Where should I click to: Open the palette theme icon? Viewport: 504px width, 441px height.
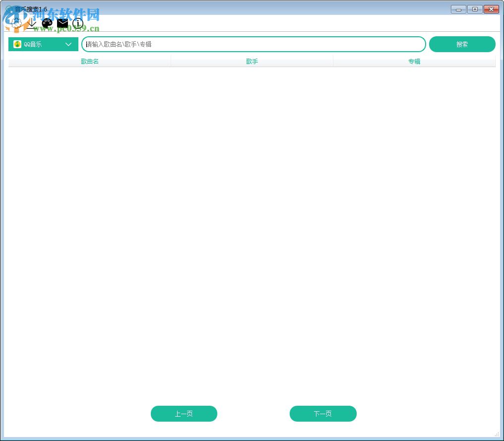[47, 23]
